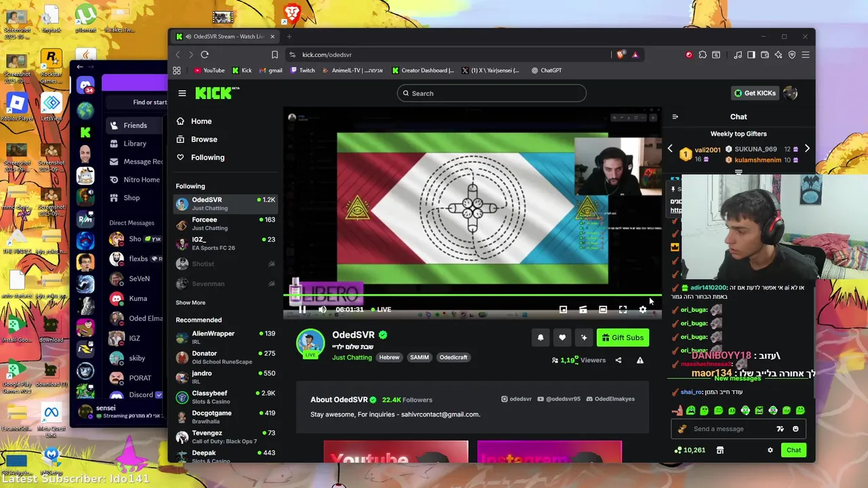Image resolution: width=868 pixels, height=488 pixels.
Task: Open the YouTube bookmark
Action: pyautogui.click(x=209, y=70)
